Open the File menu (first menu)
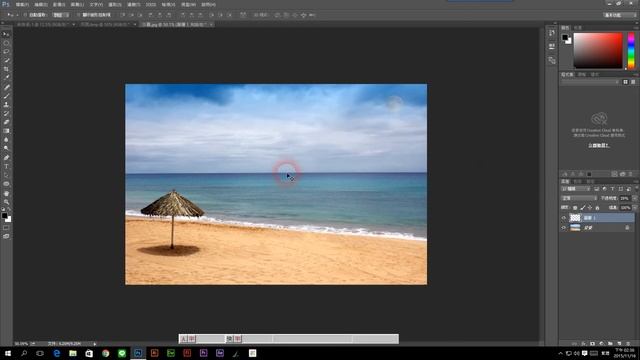640x360 pixels. click(22, 4)
